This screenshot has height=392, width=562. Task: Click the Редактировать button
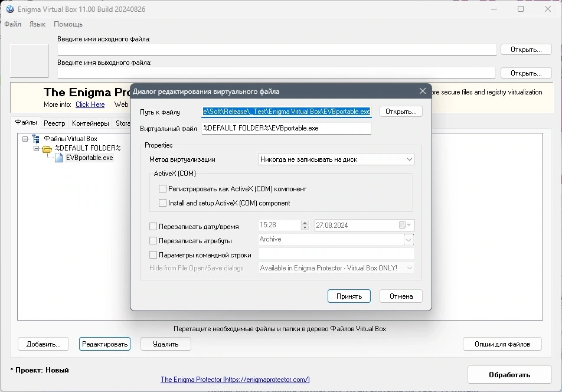pyautogui.click(x=104, y=344)
